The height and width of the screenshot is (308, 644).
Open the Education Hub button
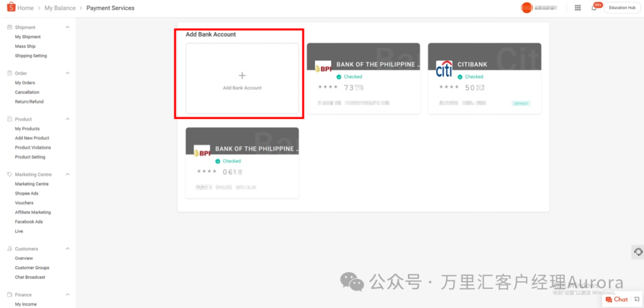tap(622, 8)
